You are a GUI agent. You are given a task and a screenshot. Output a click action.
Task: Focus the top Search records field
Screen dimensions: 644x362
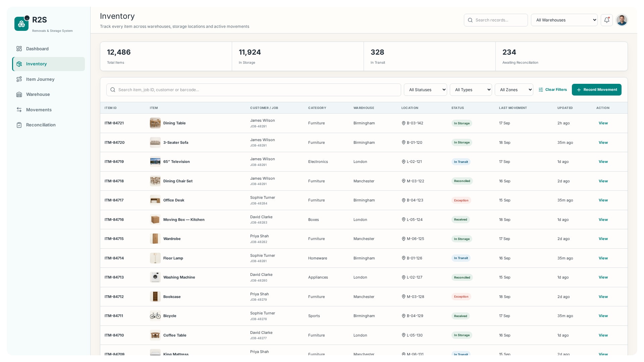(x=496, y=20)
